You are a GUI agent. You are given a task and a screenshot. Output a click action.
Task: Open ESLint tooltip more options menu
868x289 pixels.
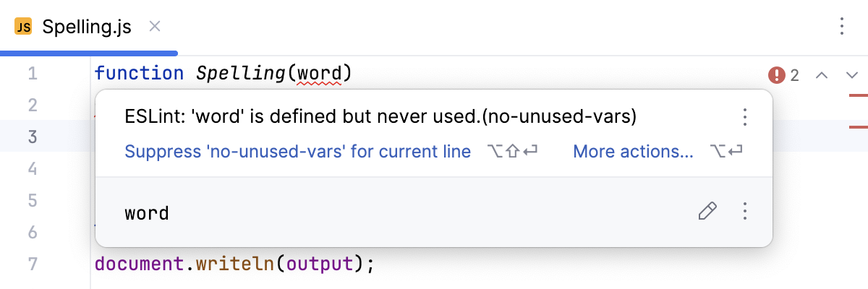pos(745,117)
